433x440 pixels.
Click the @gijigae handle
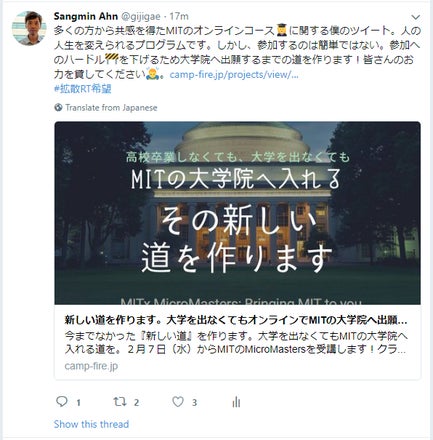pyautogui.click(x=140, y=17)
